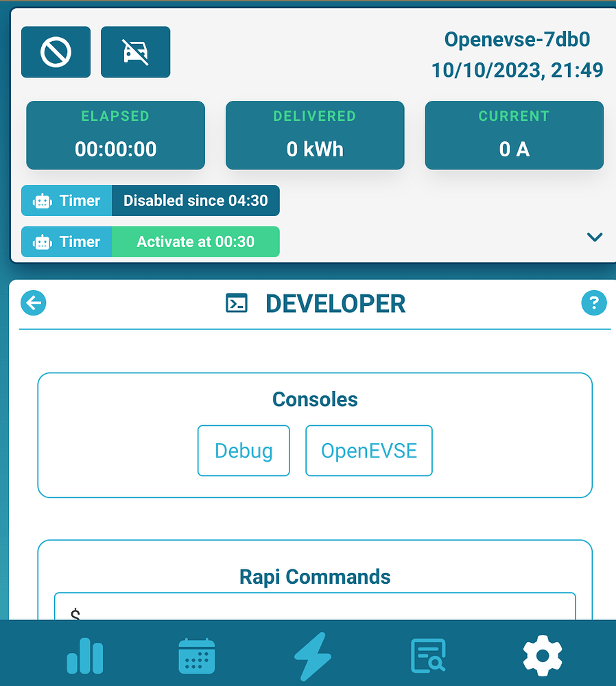Select the Elapsed time stat card

(x=115, y=135)
